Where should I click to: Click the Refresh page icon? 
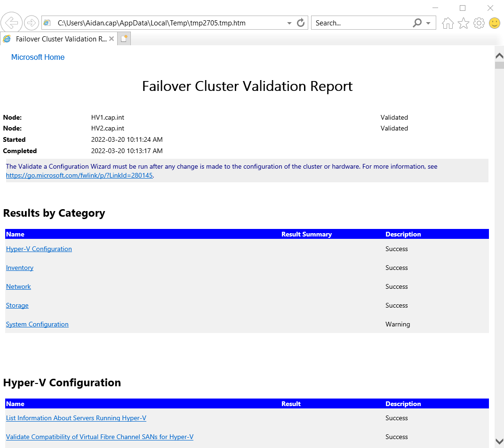[x=301, y=23]
